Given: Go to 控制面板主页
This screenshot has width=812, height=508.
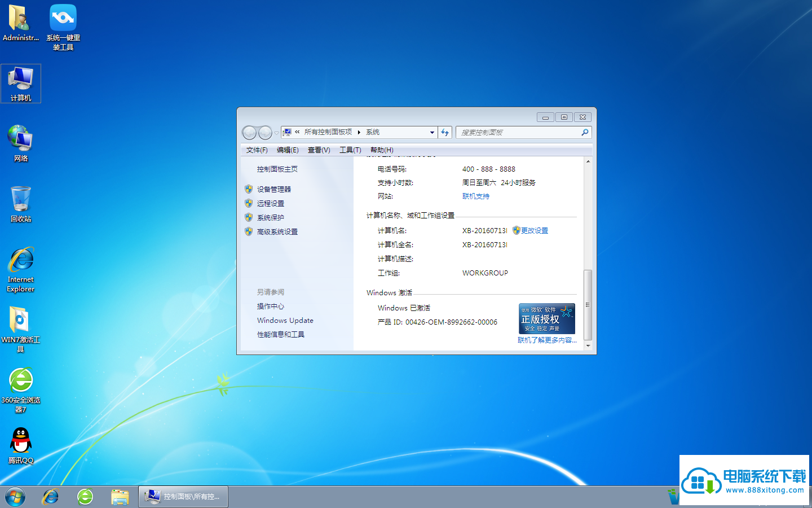Looking at the screenshot, I should (277, 169).
